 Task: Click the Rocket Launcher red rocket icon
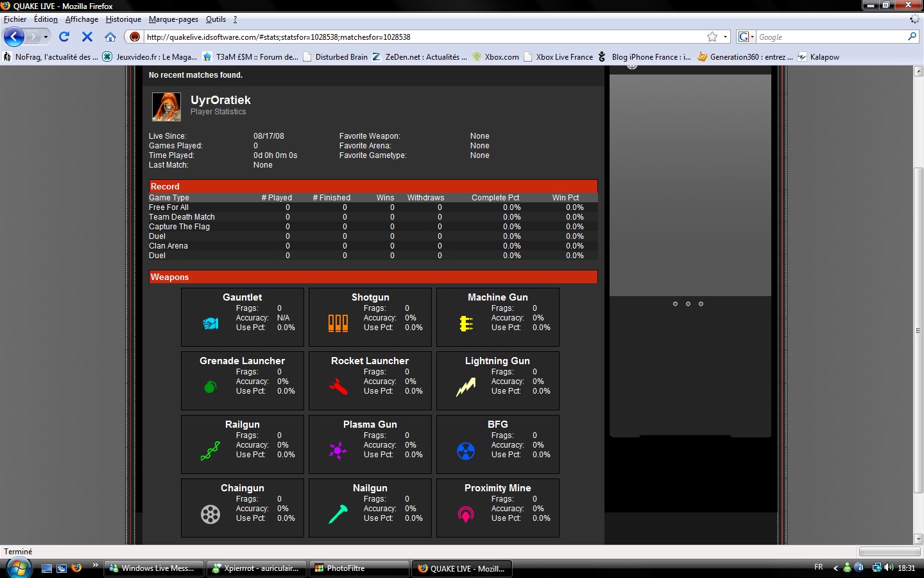click(x=338, y=387)
